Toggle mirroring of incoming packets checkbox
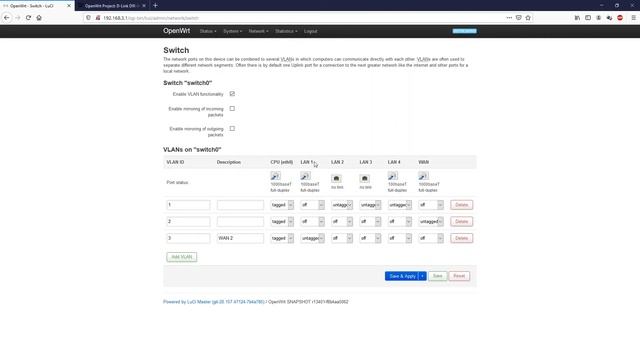 click(x=232, y=109)
